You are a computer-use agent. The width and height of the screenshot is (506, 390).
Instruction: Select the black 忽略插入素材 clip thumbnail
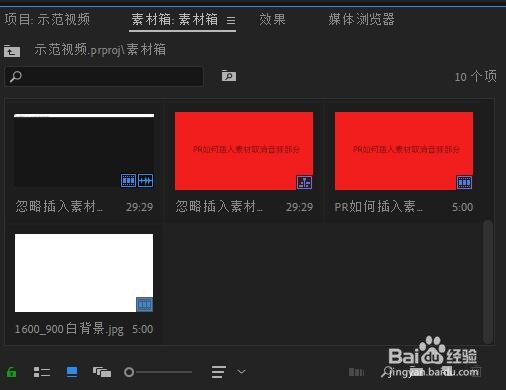tap(84, 150)
